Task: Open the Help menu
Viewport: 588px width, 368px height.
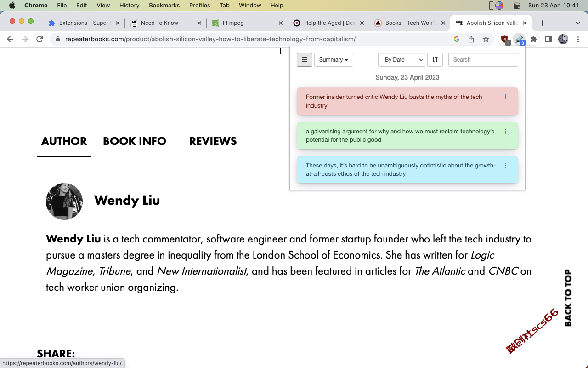Action: click(x=277, y=6)
